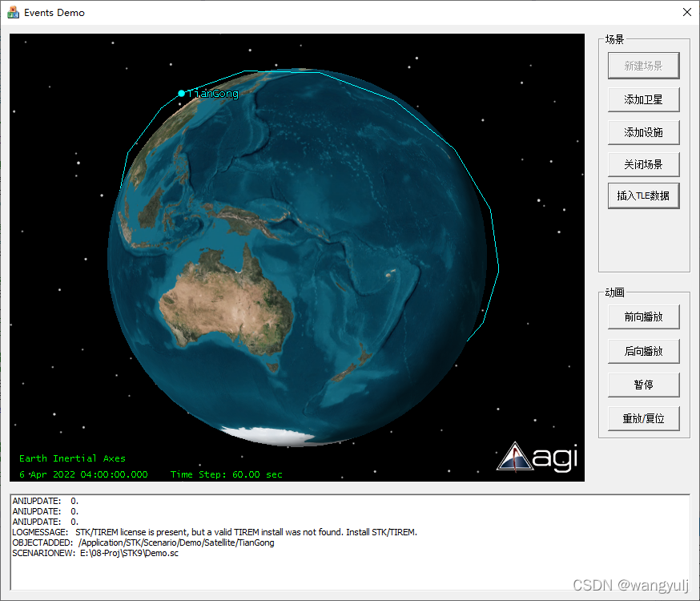The image size is (700, 601).
Task: Close the Events Demo window
Action: [x=687, y=12]
